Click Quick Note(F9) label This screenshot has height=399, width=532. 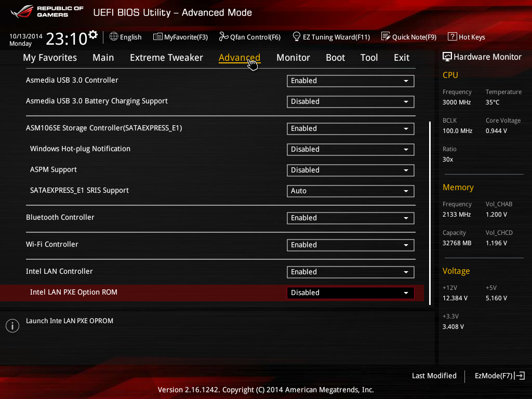[x=414, y=37]
